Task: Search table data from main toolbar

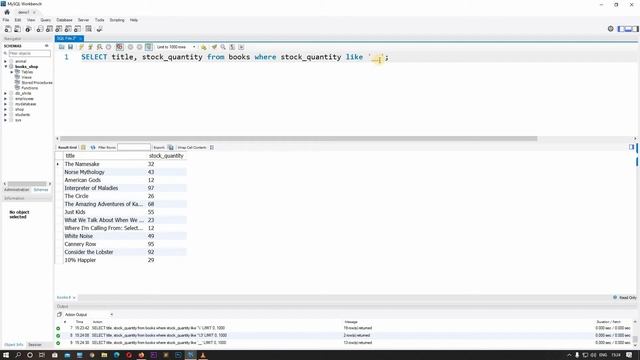Action: point(88,29)
